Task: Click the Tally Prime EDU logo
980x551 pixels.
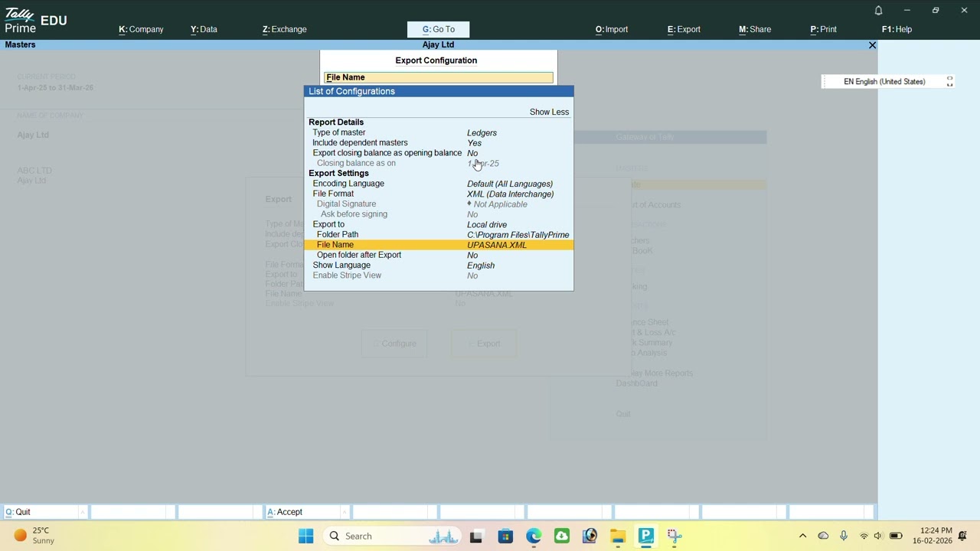Action: tap(36, 21)
